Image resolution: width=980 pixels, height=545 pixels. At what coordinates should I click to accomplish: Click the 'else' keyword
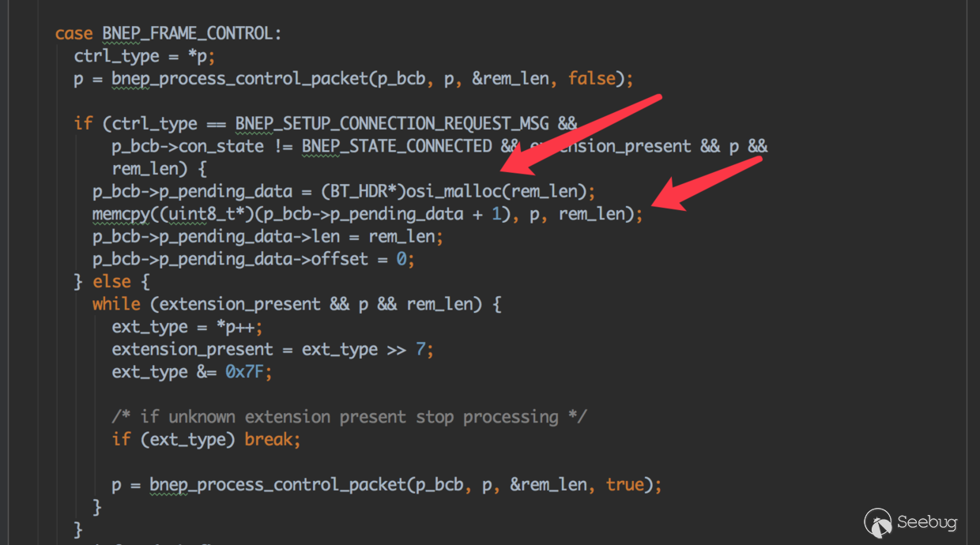[x=111, y=281]
